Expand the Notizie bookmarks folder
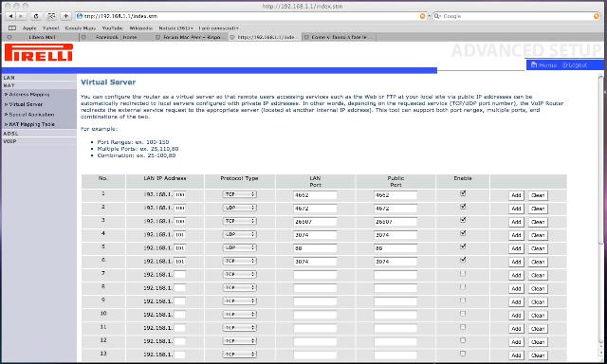607x364 pixels. click(x=175, y=28)
